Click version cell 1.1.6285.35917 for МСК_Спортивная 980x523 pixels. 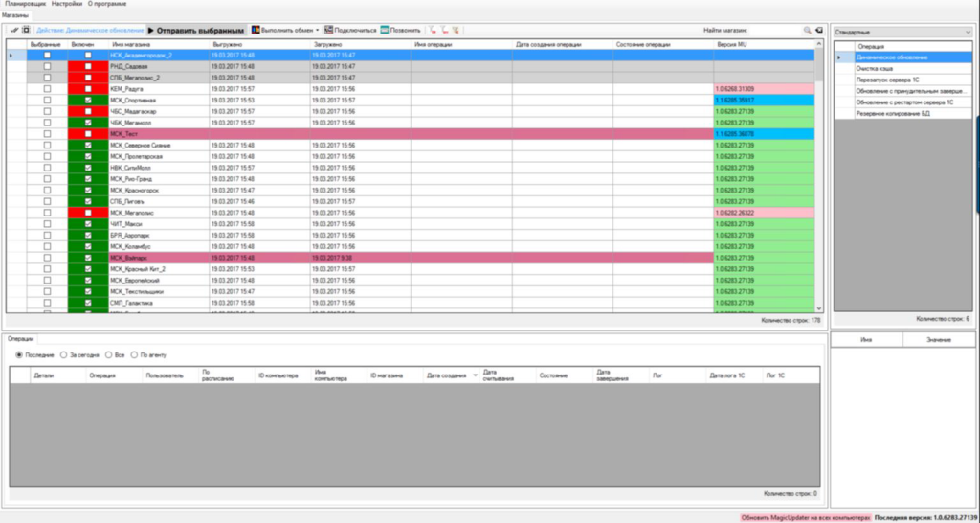pos(765,100)
